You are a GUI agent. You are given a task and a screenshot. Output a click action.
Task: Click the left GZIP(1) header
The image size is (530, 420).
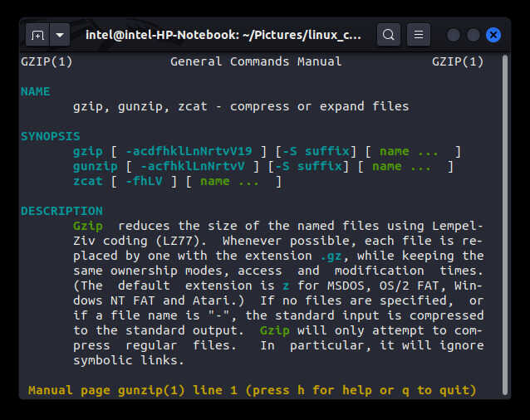tap(47, 61)
